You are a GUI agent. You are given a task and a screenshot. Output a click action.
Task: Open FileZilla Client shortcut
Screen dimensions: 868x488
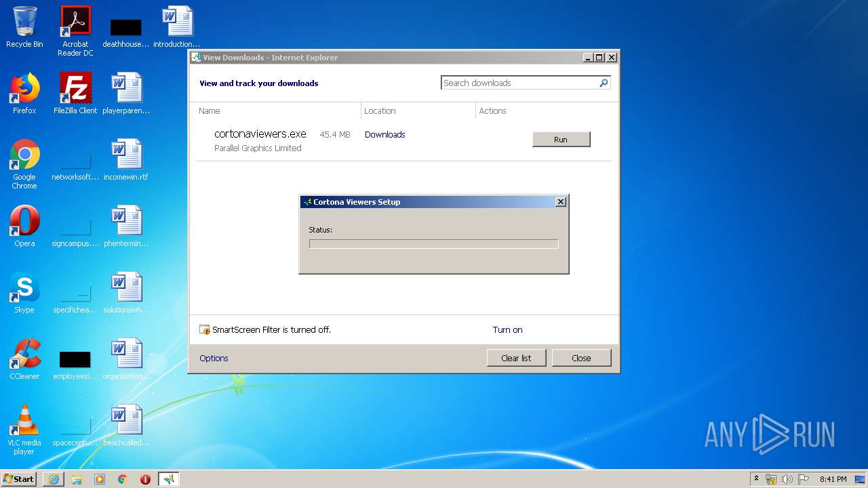click(75, 94)
